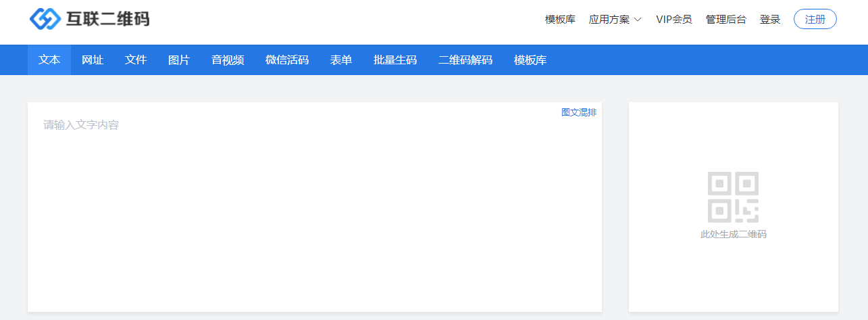
Task: Select the 二维码解码 tab
Action: click(465, 60)
